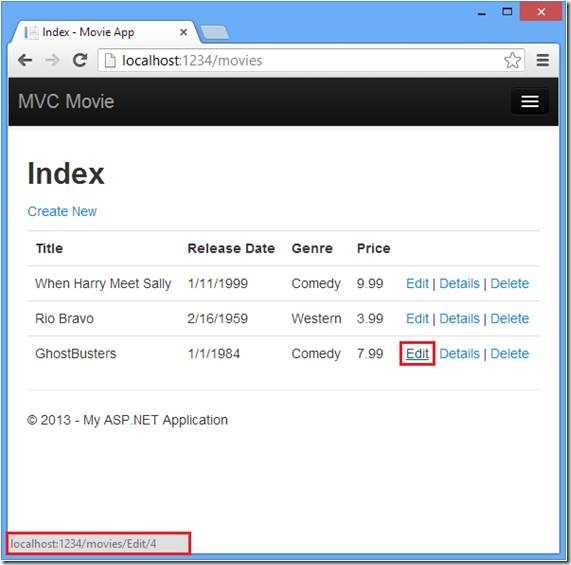Open the MVC Movie brand link

coord(66,102)
